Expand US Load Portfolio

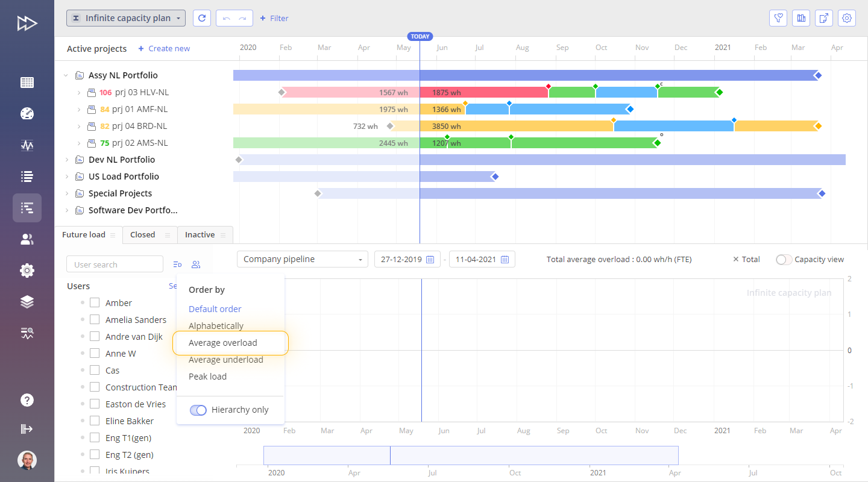pyautogui.click(x=66, y=177)
